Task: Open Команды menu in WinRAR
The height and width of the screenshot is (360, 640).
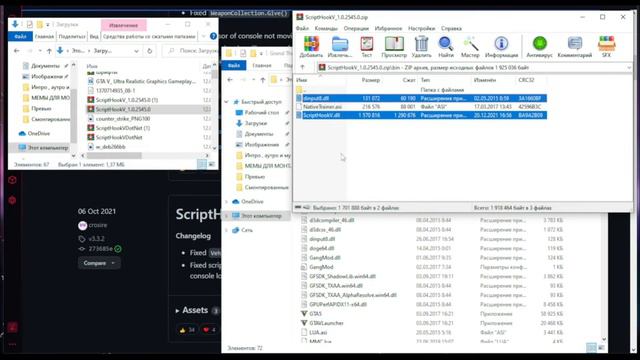Action: coord(326,28)
